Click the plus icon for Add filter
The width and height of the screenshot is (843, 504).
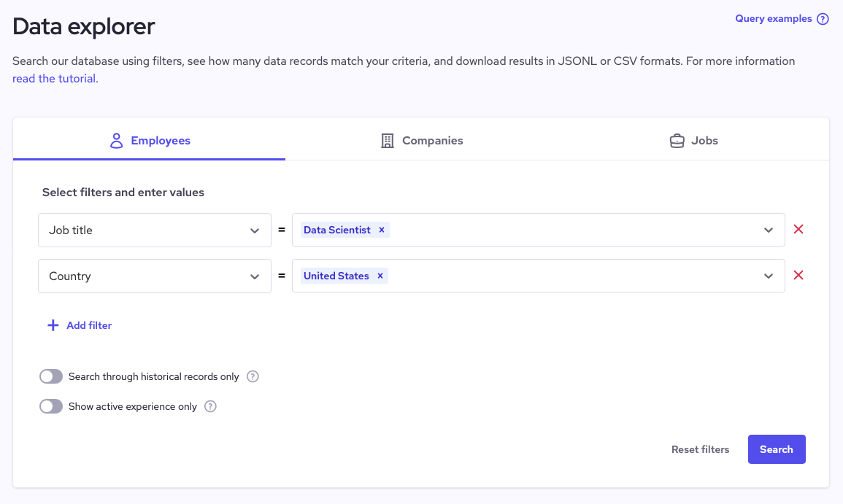(x=53, y=325)
